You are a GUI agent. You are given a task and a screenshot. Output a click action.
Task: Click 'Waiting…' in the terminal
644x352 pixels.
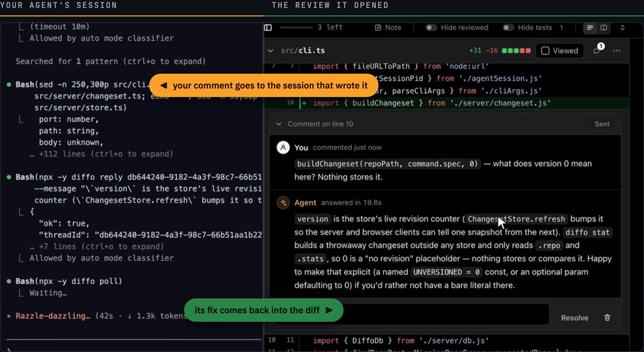click(48, 293)
